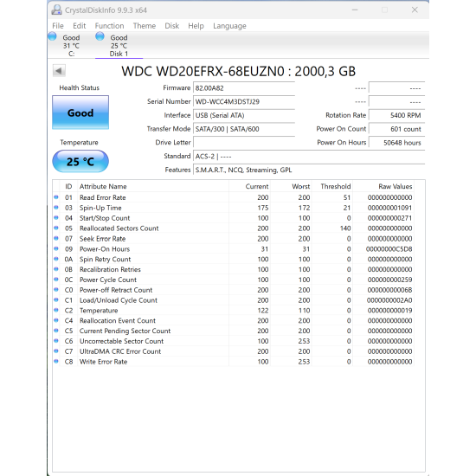Open the Function menu
The height and width of the screenshot is (476, 476).
pyautogui.click(x=109, y=26)
